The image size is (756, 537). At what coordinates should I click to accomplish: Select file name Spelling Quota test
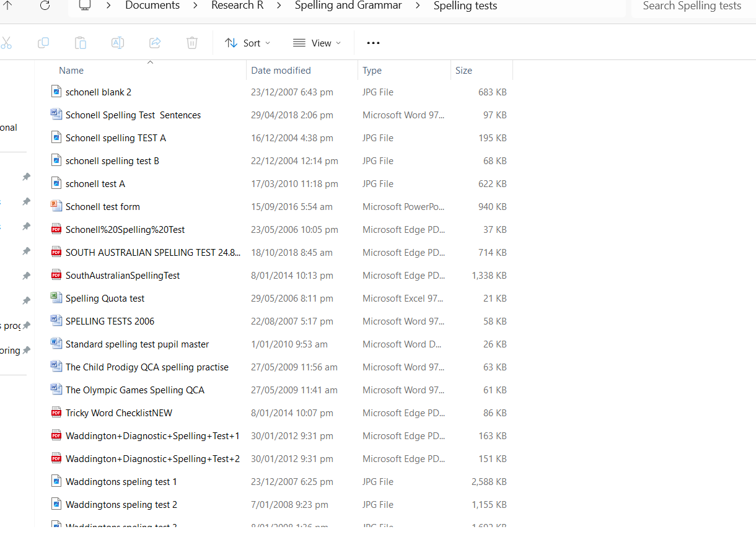(105, 298)
